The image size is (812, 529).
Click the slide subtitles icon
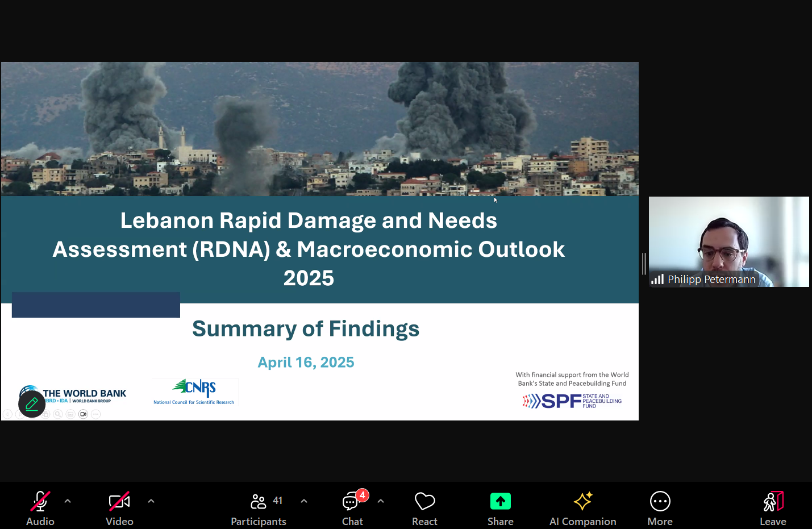pyautogui.click(x=70, y=414)
